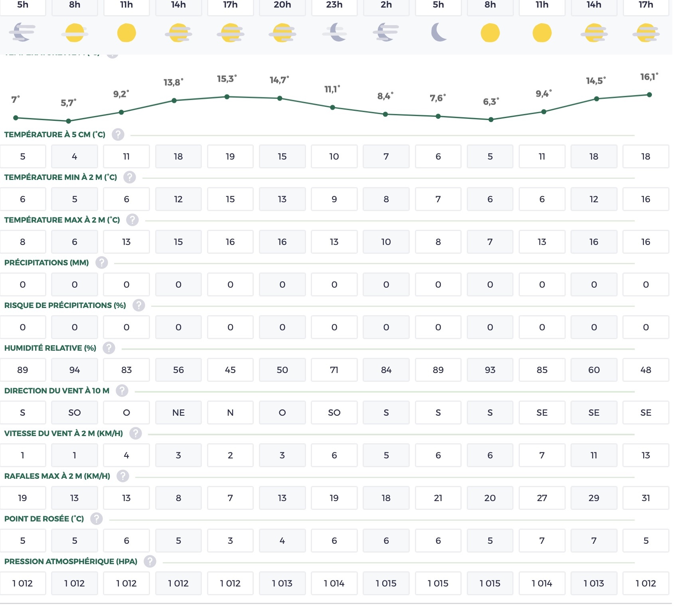The width and height of the screenshot is (695, 616).
Task: Click the NE wind direction cell
Action: tap(178, 413)
